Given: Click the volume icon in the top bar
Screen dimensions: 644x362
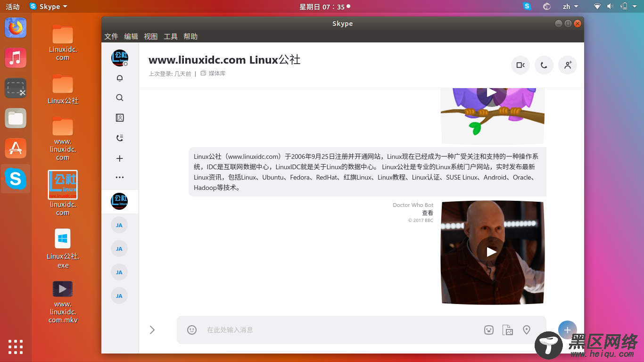Looking at the screenshot, I should (610, 7).
